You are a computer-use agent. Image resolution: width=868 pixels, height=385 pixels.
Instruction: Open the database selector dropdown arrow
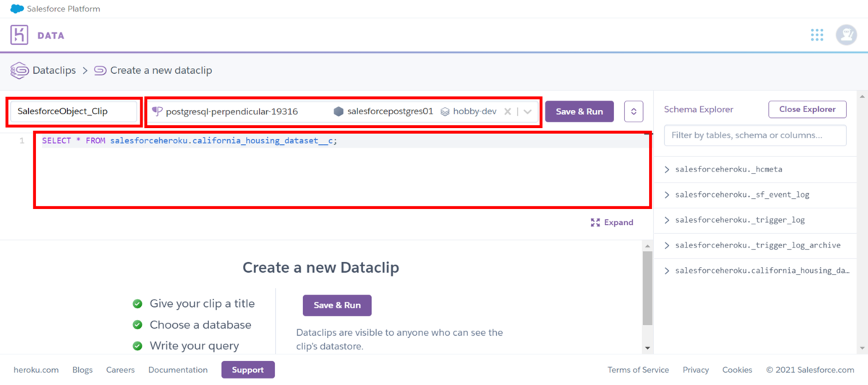click(528, 111)
